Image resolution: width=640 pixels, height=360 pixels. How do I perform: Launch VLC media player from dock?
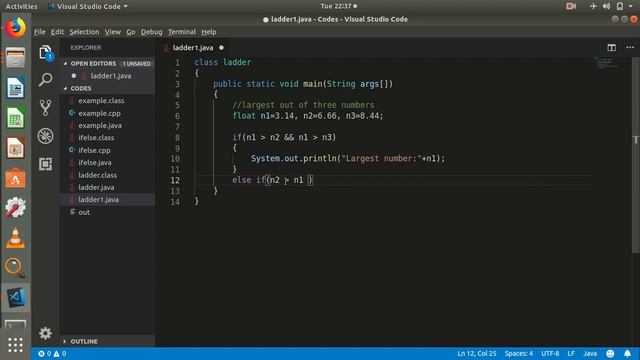point(16,238)
